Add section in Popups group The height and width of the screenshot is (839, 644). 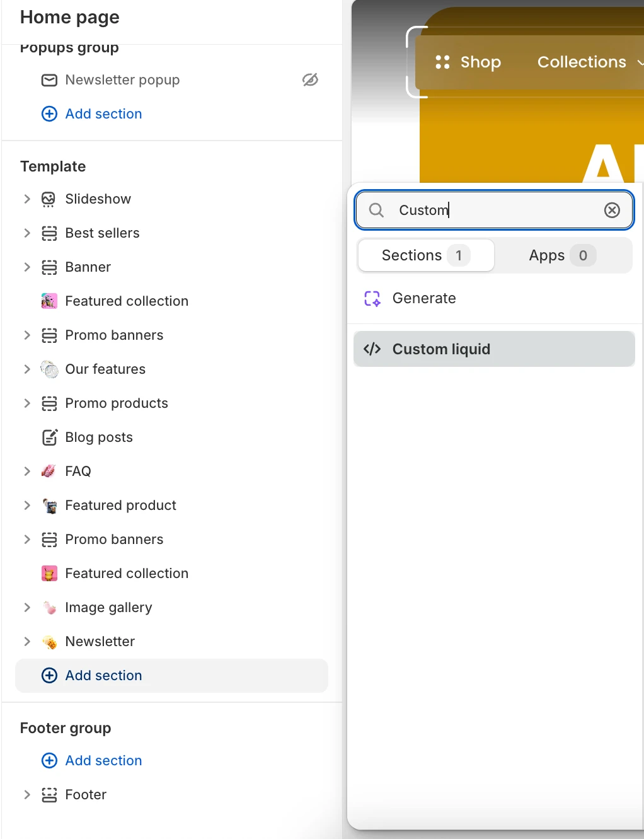[x=92, y=114]
